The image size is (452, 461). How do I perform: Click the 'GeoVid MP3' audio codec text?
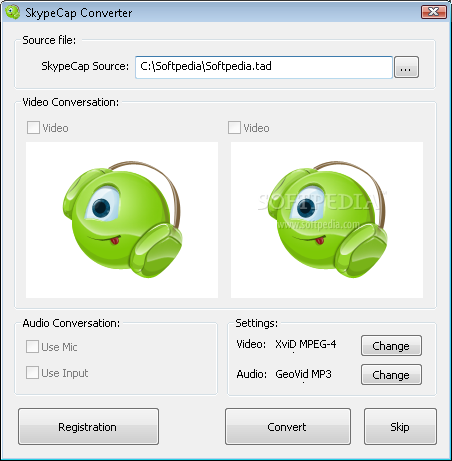pos(303,374)
